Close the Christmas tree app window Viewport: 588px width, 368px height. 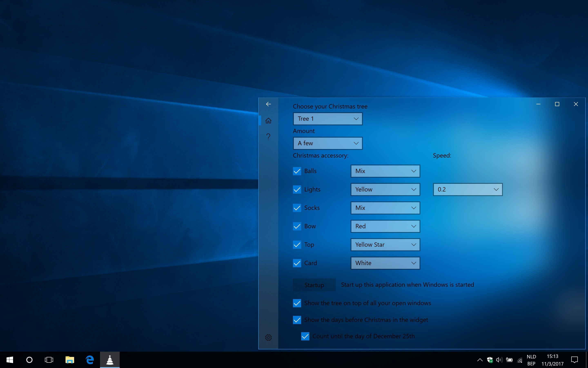click(576, 104)
